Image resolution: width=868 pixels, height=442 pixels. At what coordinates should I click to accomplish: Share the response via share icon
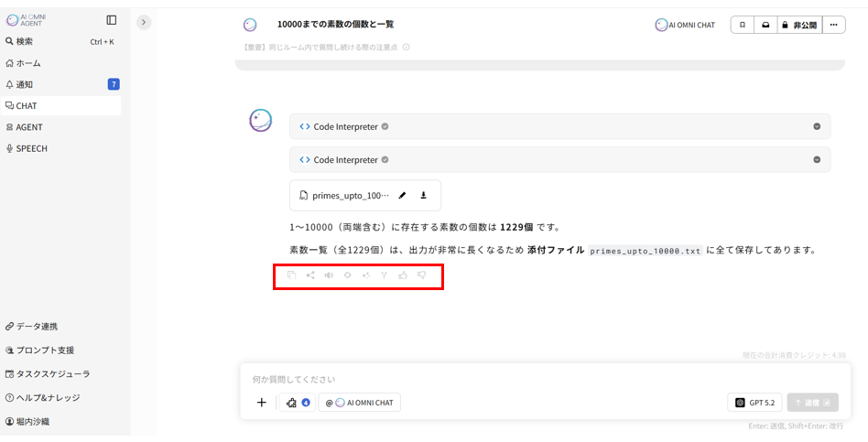click(x=310, y=275)
